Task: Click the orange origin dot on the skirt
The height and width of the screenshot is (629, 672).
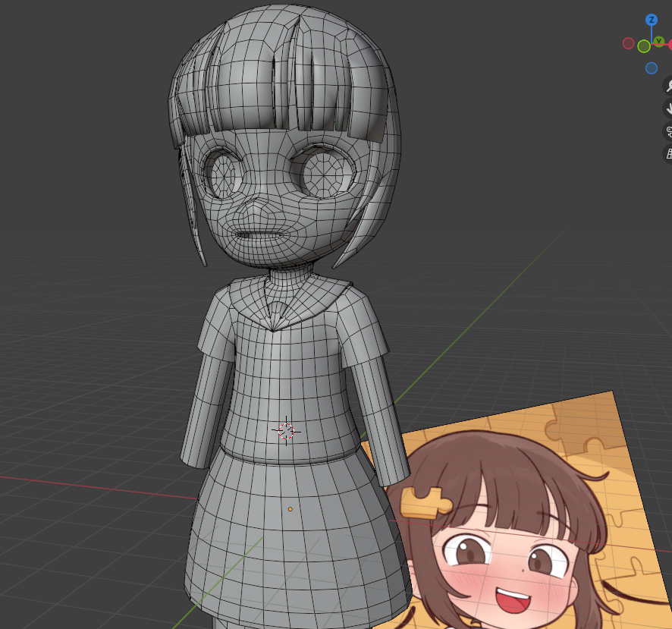Action: click(290, 509)
